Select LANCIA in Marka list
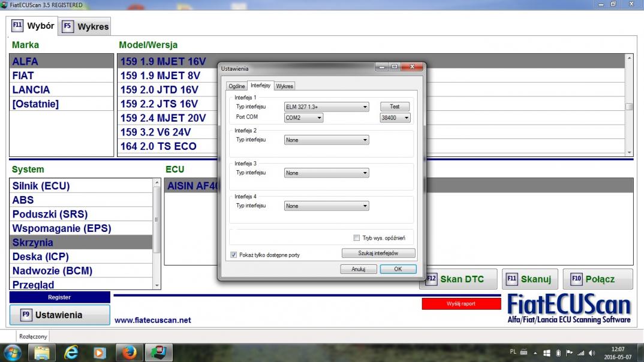Viewport: 644px width, 362px height. tap(61, 89)
